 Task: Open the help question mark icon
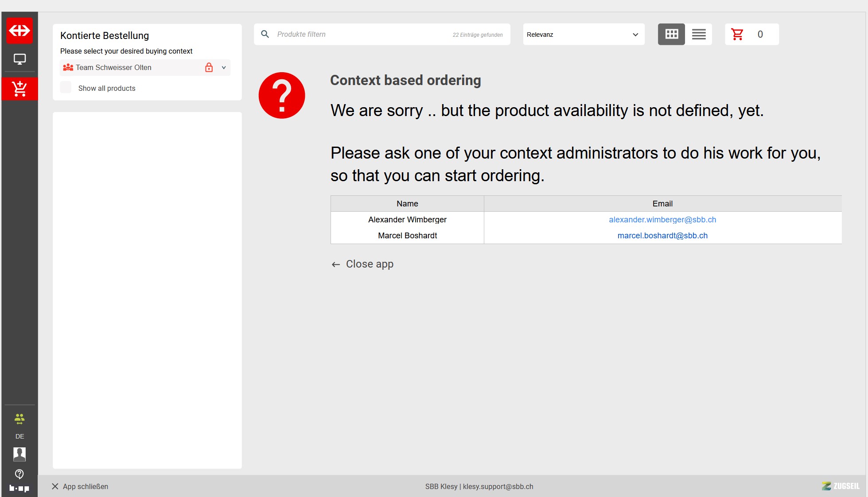[19, 474]
